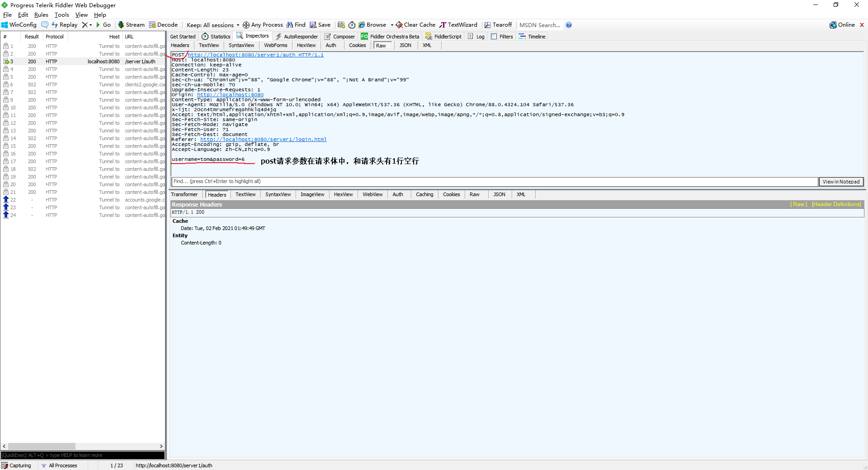Open the Composer tab
This screenshot has height=470, width=868.
tap(340, 37)
